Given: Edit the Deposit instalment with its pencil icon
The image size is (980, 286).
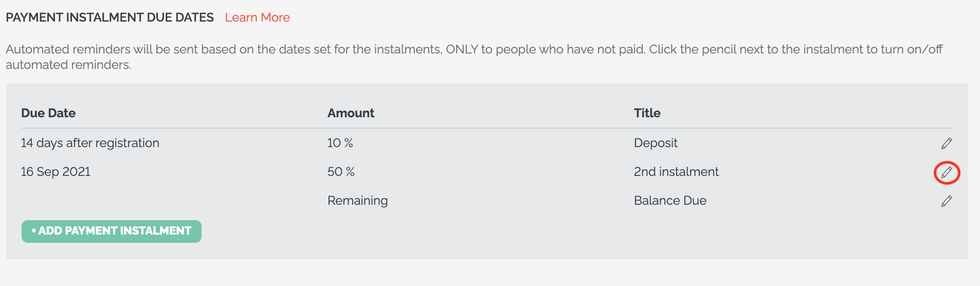Looking at the screenshot, I should (947, 144).
